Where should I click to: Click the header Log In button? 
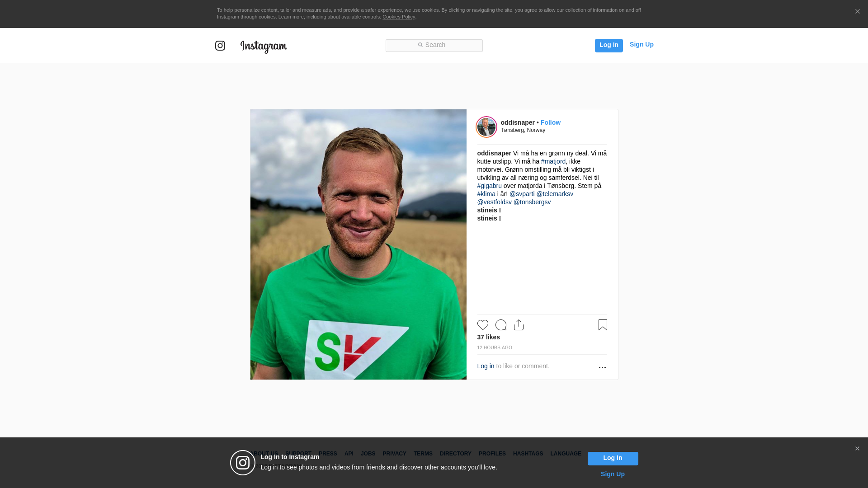click(609, 45)
